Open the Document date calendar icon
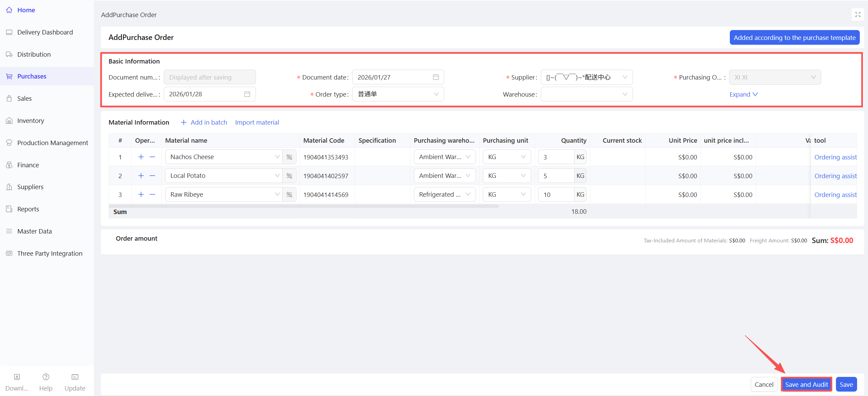The height and width of the screenshot is (396, 868). coord(436,77)
